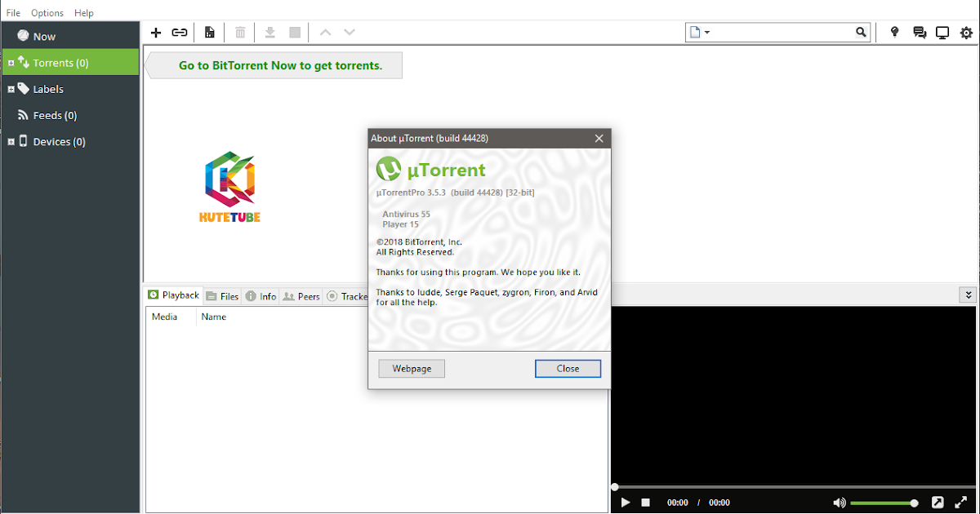Click the µTorrentPro 3.5.3 version text
The image size is (980, 514).
[455, 193]
